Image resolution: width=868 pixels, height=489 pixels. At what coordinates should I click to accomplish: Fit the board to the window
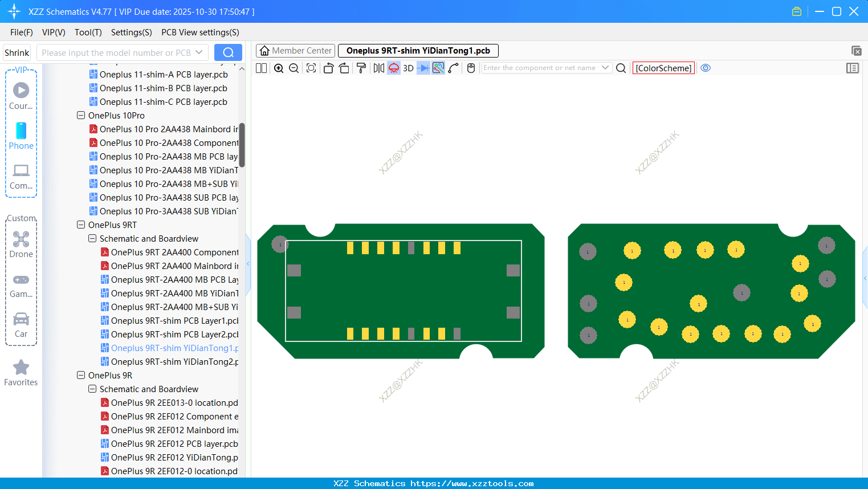pyautogui.click(x=311, y=68)
